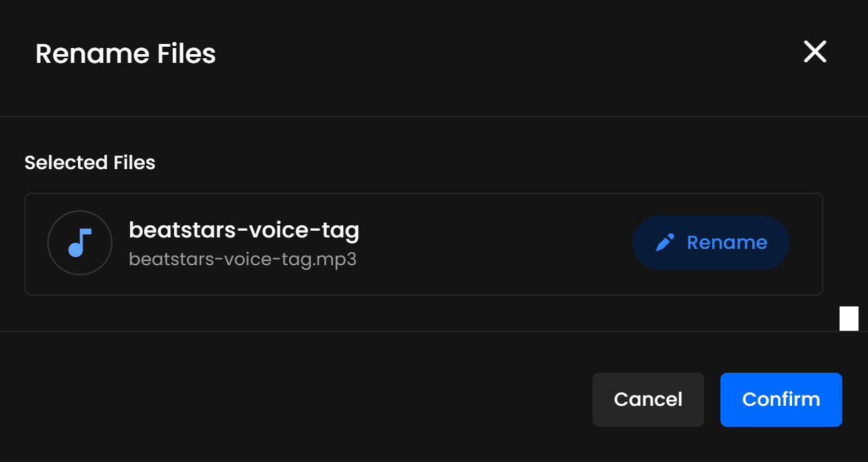Click the Selected Files label
The width and height of the screenshot is (868, 462).
pyautogui.click(x=90, y=162)
